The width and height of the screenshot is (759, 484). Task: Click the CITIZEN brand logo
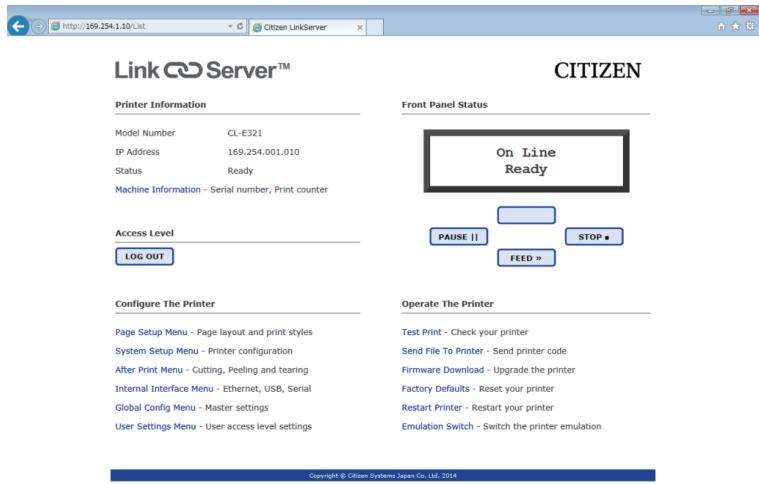[x=597, y=71]
